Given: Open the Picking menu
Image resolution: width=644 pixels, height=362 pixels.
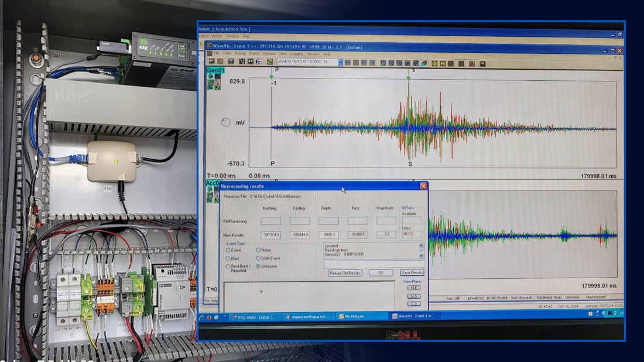Looking at the screenshot, I should click(240, 53).
